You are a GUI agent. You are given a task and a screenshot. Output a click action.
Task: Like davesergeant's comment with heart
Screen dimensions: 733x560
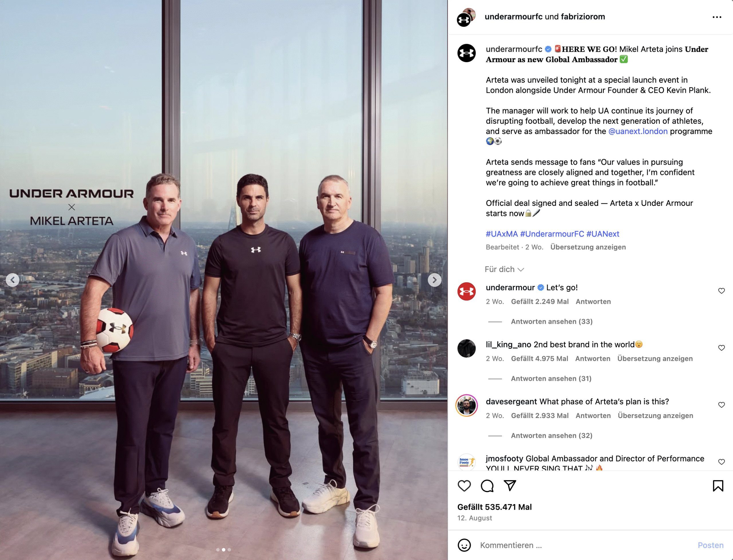coord(721,405)
